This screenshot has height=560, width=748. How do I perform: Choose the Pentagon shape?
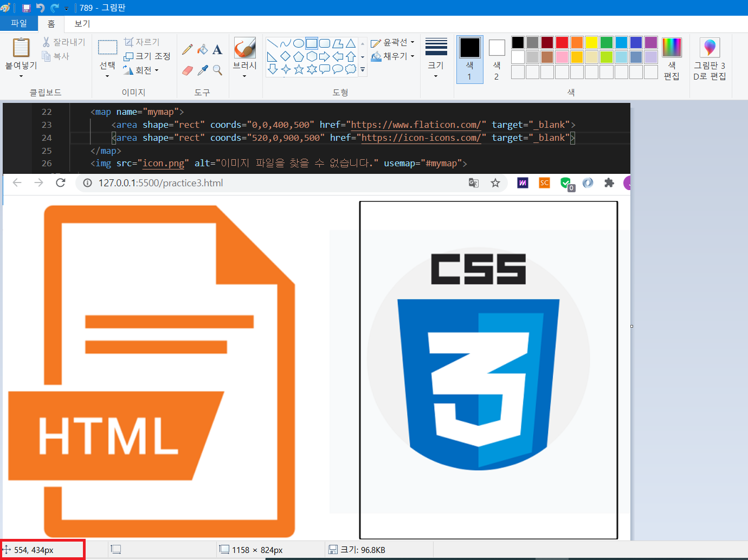(299, 56)
